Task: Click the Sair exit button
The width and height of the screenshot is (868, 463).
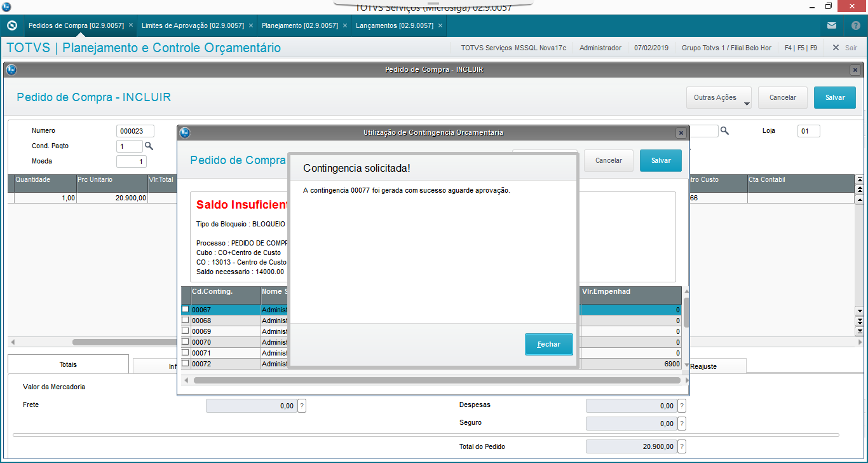Action: (x=845, y=48)
